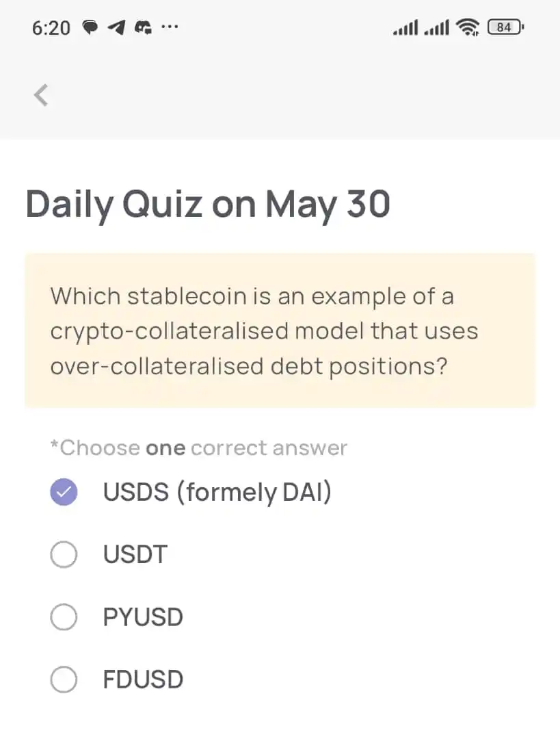560x739 pixels.
Task: Tap the clock showing 6:20
Action: point(51,28)
